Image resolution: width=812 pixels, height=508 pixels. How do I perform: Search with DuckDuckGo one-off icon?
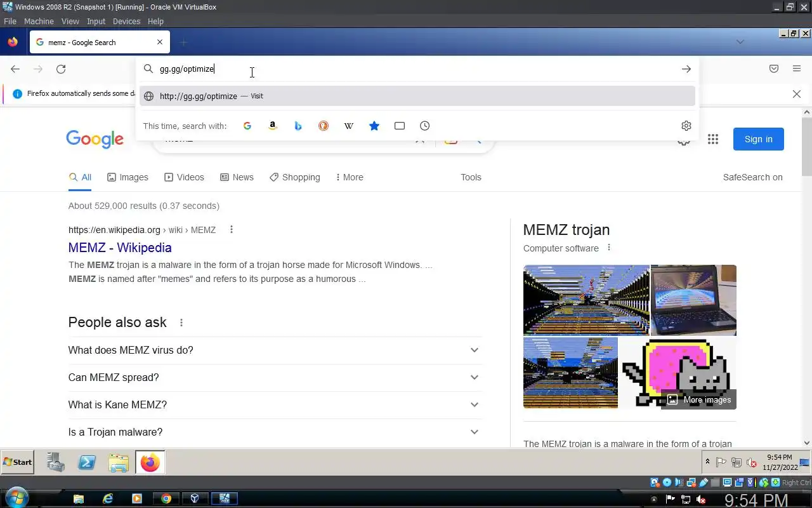(324, 126)
